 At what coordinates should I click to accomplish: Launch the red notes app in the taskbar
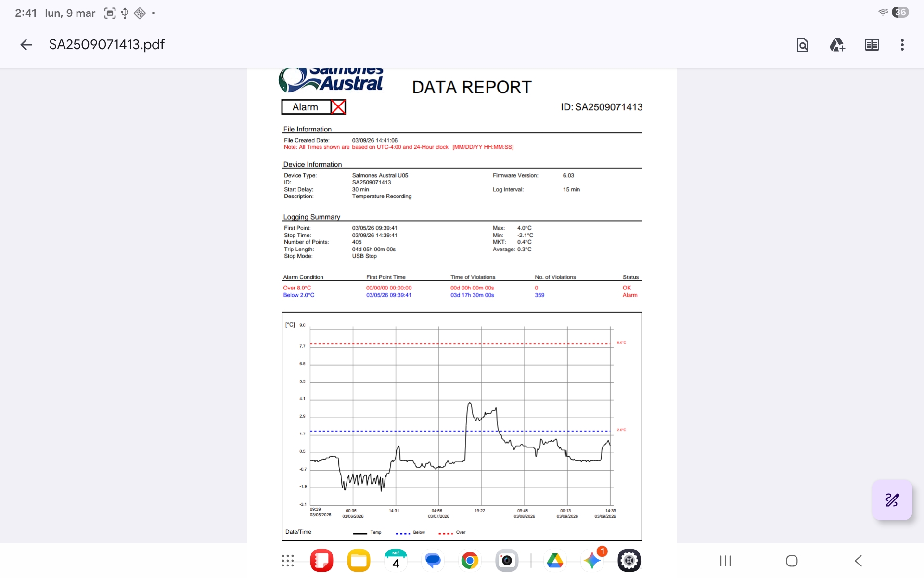[x=321, y=561]
